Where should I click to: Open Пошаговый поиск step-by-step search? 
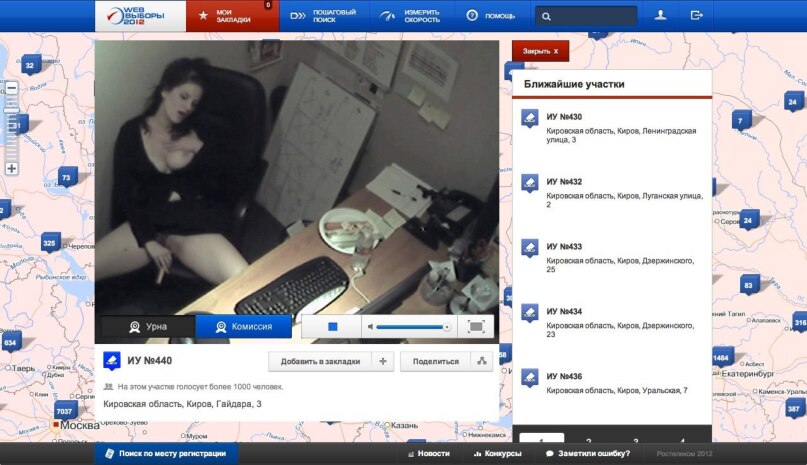[x=323, y=15]
